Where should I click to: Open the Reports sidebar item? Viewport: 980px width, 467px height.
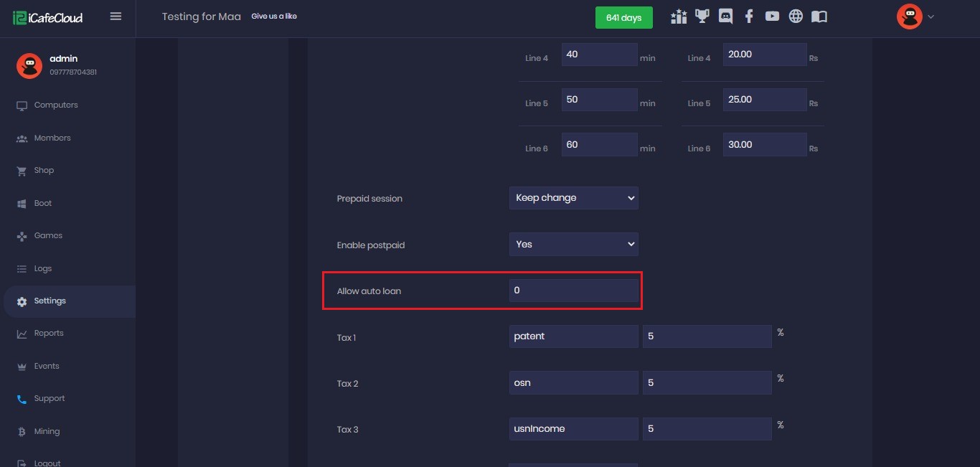49,334
